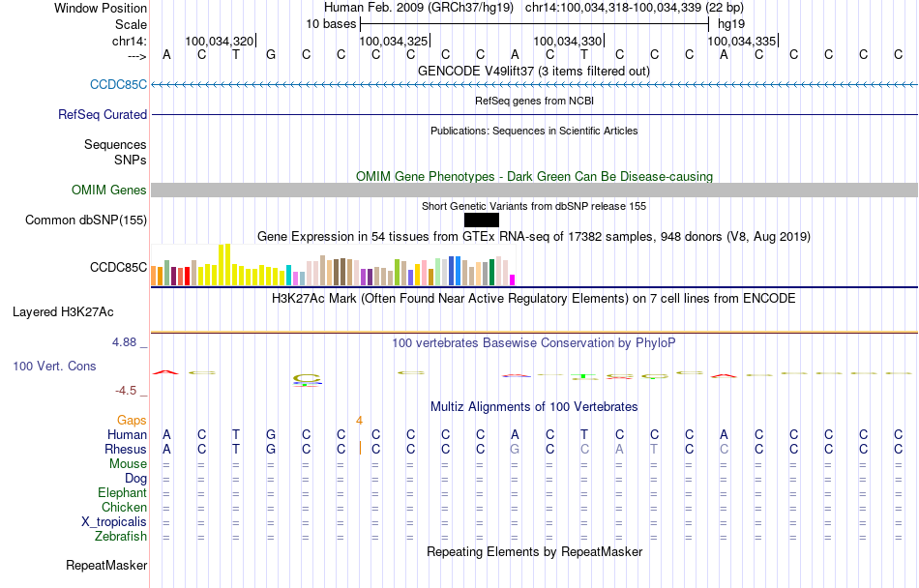Select the Dog species row label
The width and height of the screenshot is (919, 588).
pos(136,479)
